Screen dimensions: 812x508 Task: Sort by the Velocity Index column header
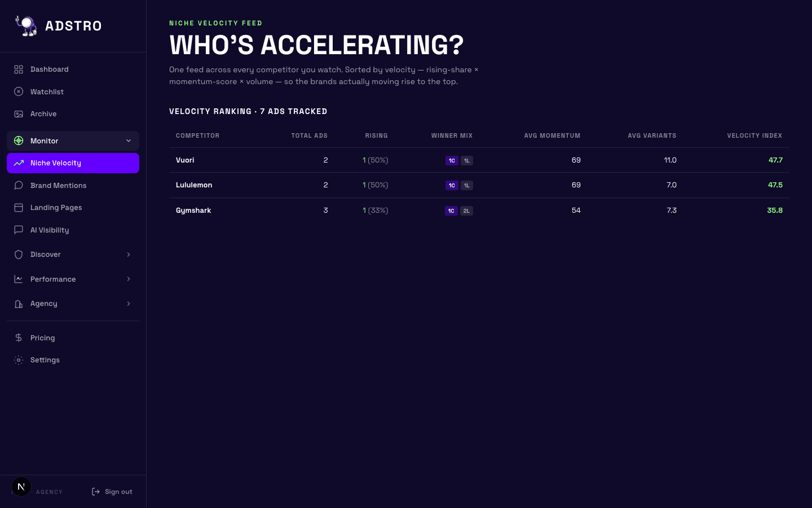point(754,135)
